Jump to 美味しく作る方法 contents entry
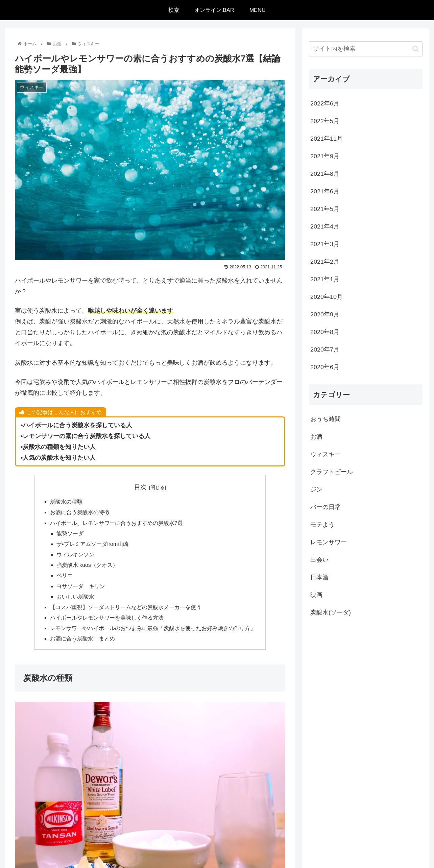The height and width of the screenshot is (868, 434). (107, 618)
